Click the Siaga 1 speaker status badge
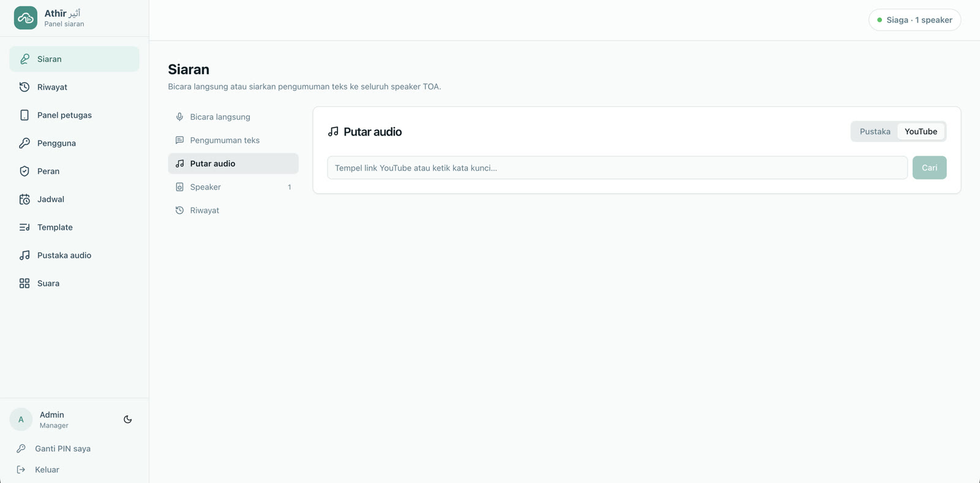 tap(914, 20)
